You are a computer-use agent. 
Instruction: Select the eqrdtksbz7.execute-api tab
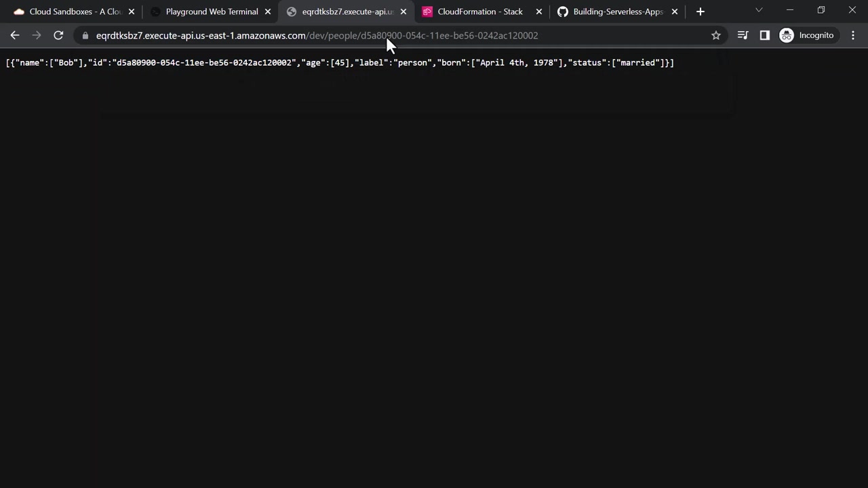pyautogui.click(x=346, y=12)
